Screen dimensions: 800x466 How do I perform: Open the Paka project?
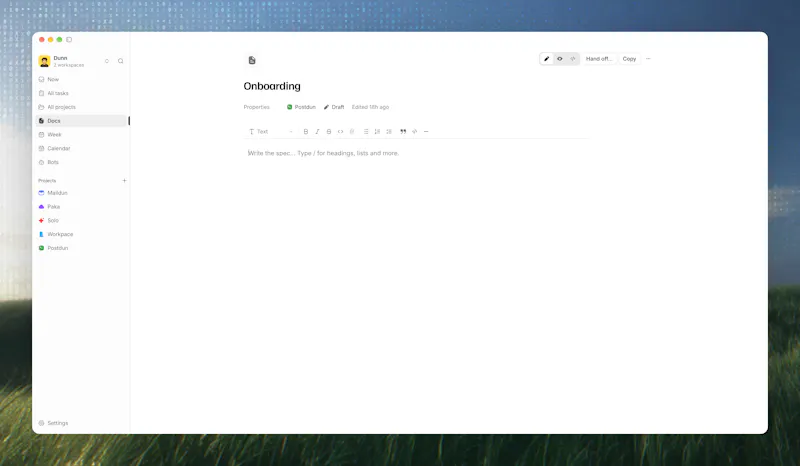coord(81,206)
